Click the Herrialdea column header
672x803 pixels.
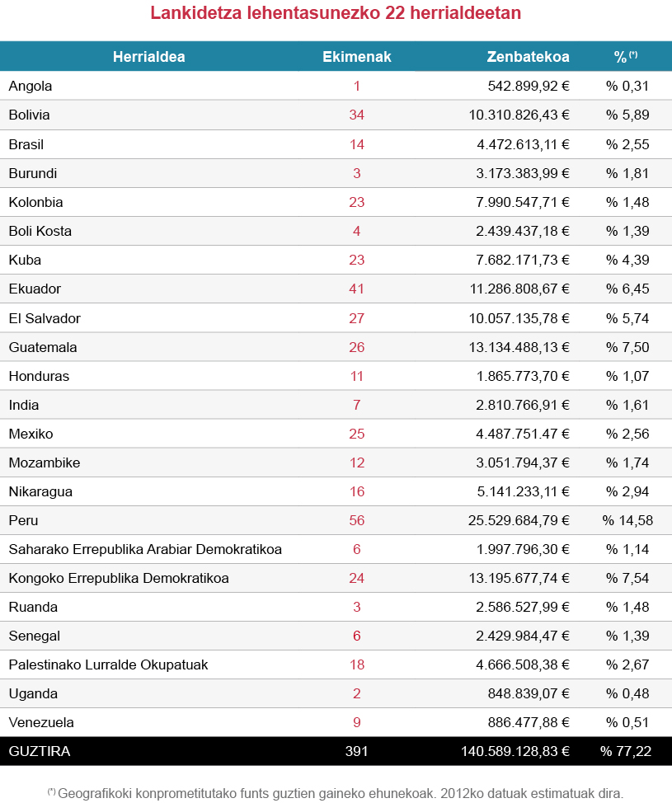click(x=148, y=57)
